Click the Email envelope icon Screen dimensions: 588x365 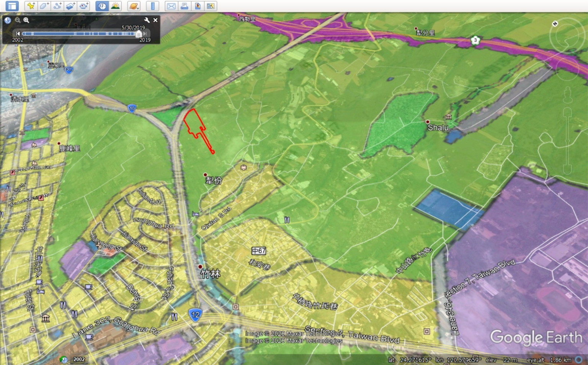click(171, 6)
